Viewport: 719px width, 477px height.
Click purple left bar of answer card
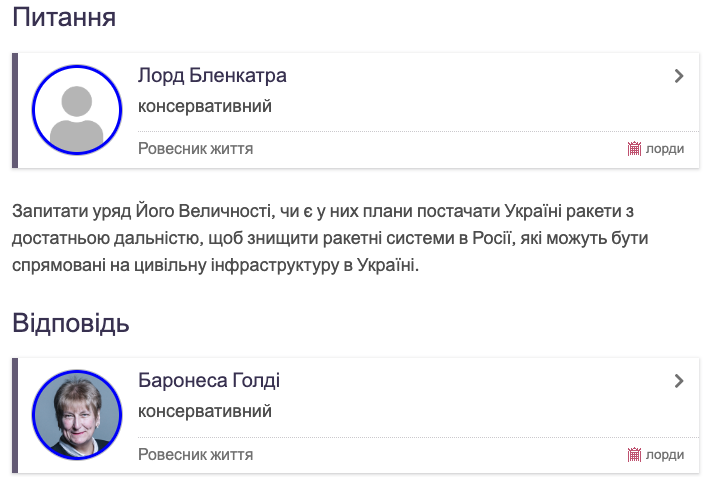click(x=15, y=416)
